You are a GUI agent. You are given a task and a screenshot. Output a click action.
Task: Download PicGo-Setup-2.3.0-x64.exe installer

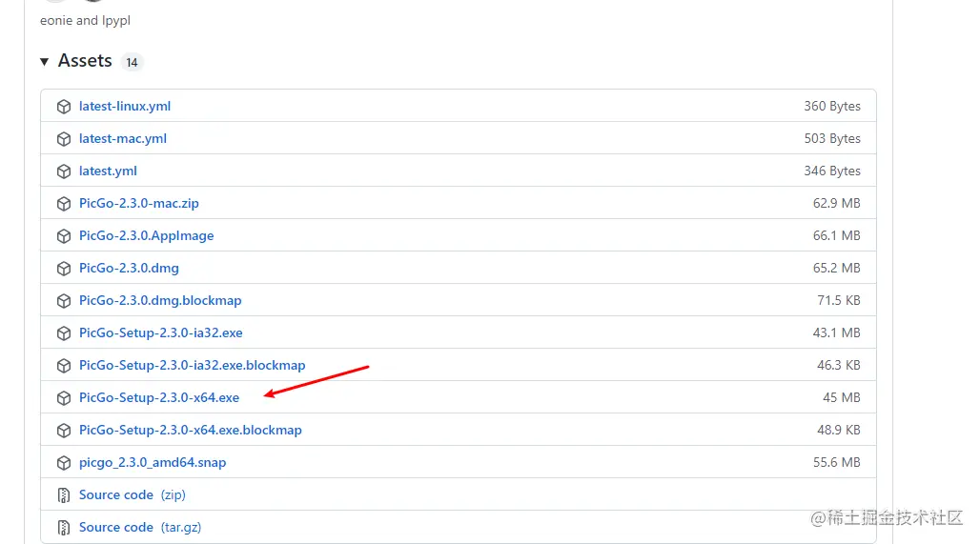pyautogui.click(x=159, y=398)
